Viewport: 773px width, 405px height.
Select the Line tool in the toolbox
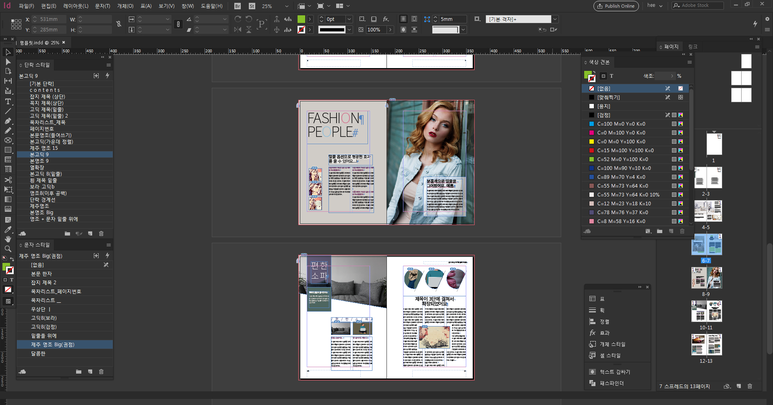pos(8,111)
